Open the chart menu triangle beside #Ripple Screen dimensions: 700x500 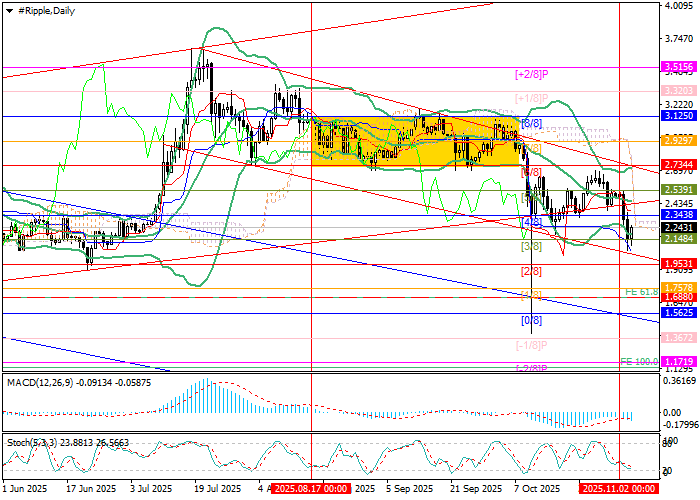coord(10,11)
